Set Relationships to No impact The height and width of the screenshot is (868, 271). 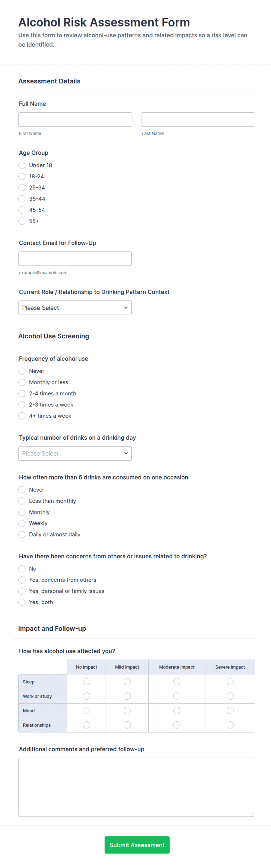click(x=86, y=725)
